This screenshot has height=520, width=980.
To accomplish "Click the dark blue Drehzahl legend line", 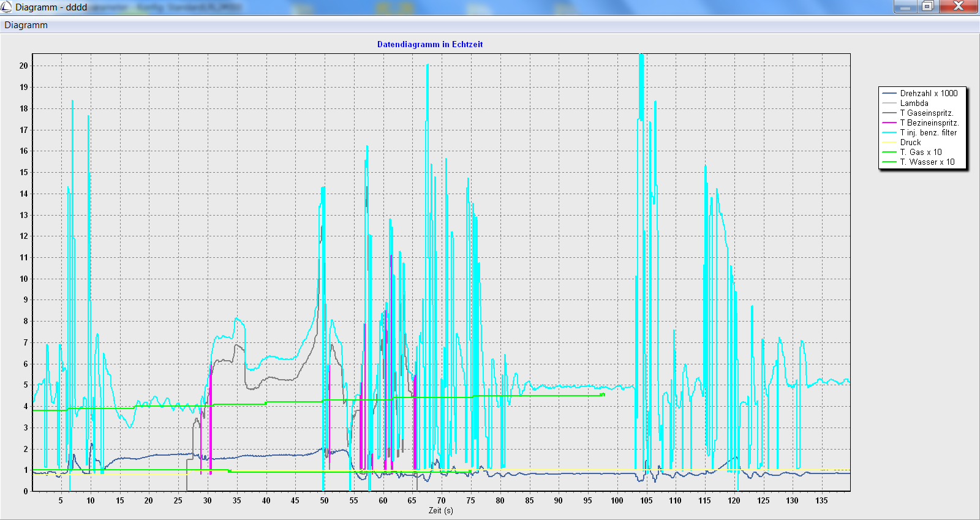I will click(889, 93).
